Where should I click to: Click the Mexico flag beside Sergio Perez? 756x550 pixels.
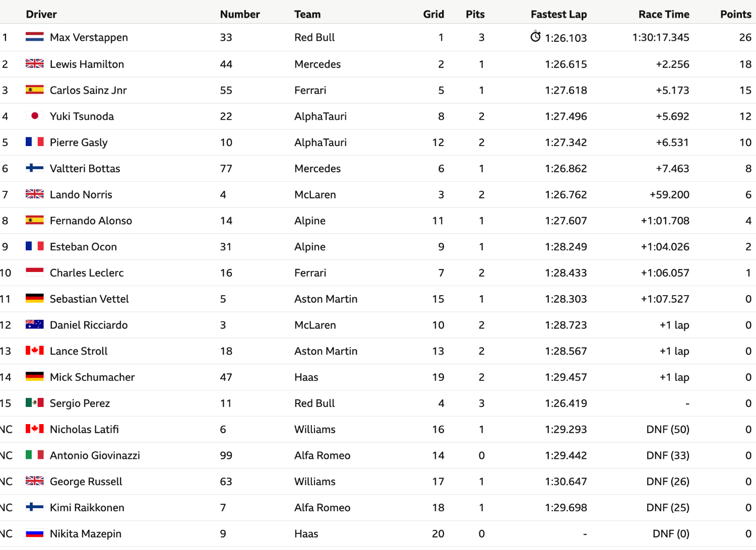tap(35, 402)
